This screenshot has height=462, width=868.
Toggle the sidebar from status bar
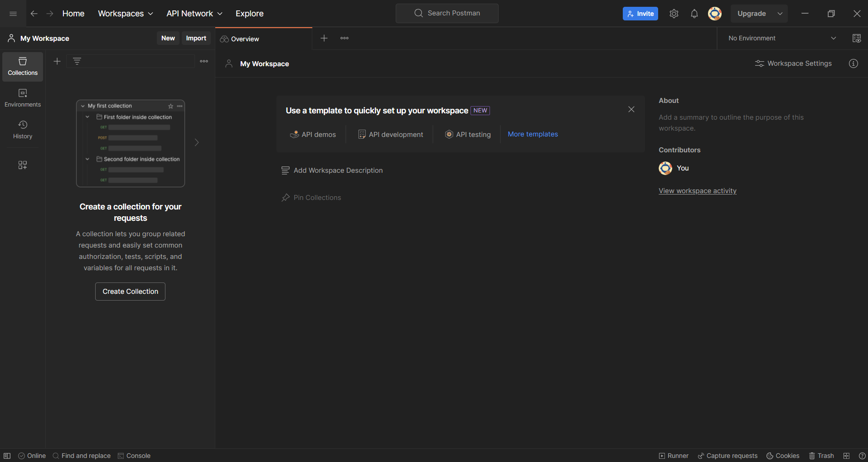(7, 456)
